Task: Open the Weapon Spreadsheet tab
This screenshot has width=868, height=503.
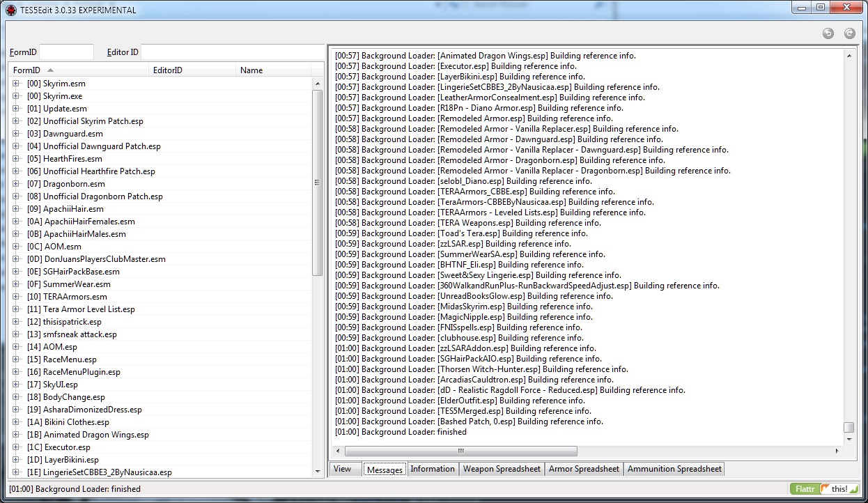Action: tap(501, 469)
